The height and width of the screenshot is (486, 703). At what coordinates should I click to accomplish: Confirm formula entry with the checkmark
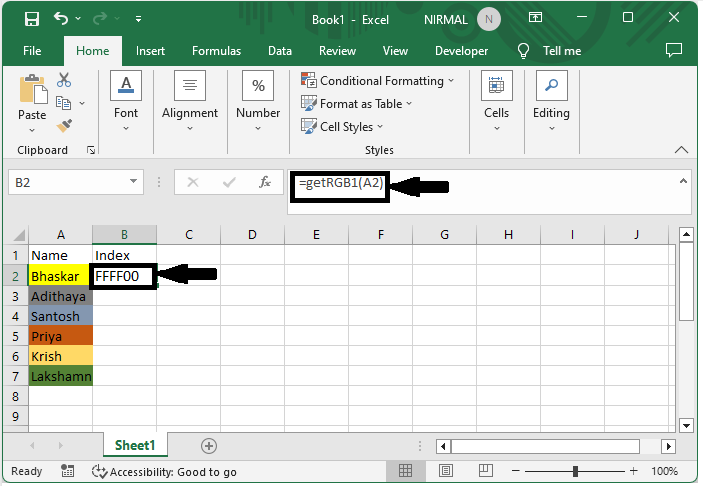[229, 182]
